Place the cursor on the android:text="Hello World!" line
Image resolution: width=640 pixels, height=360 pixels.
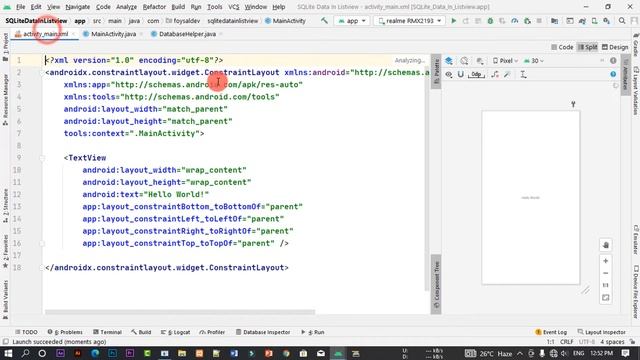coord(145,195)
